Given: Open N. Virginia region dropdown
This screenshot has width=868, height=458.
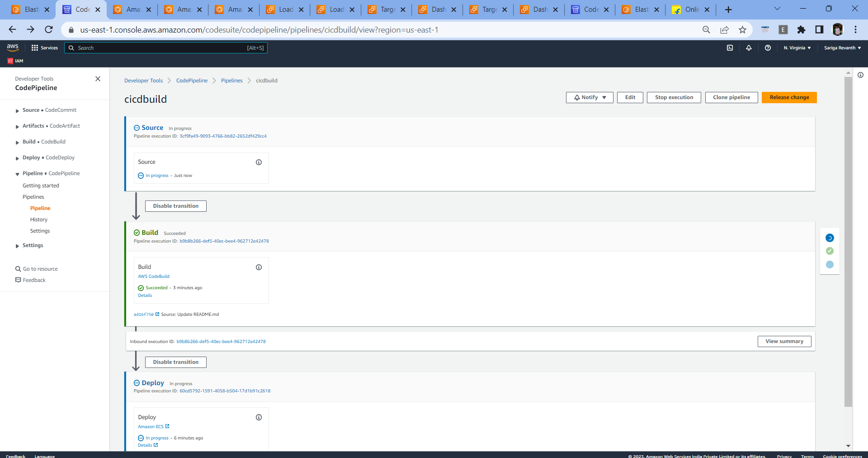Looking at the screenshot, I should pyautogui.click(x=797, y=48).
